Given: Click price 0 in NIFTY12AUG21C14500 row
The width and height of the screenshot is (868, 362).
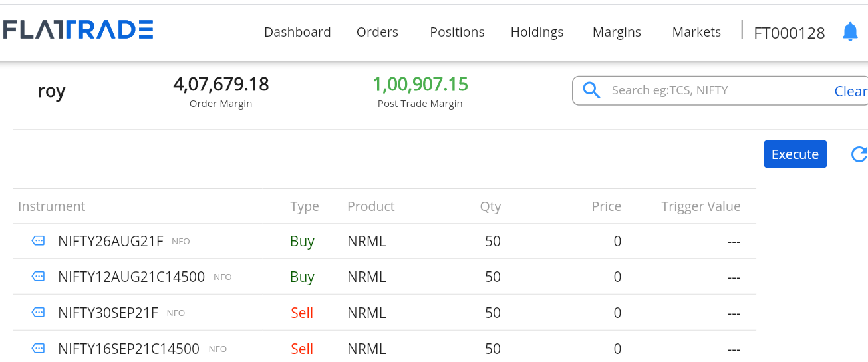Looking at the screenshot, I should 617,277.
